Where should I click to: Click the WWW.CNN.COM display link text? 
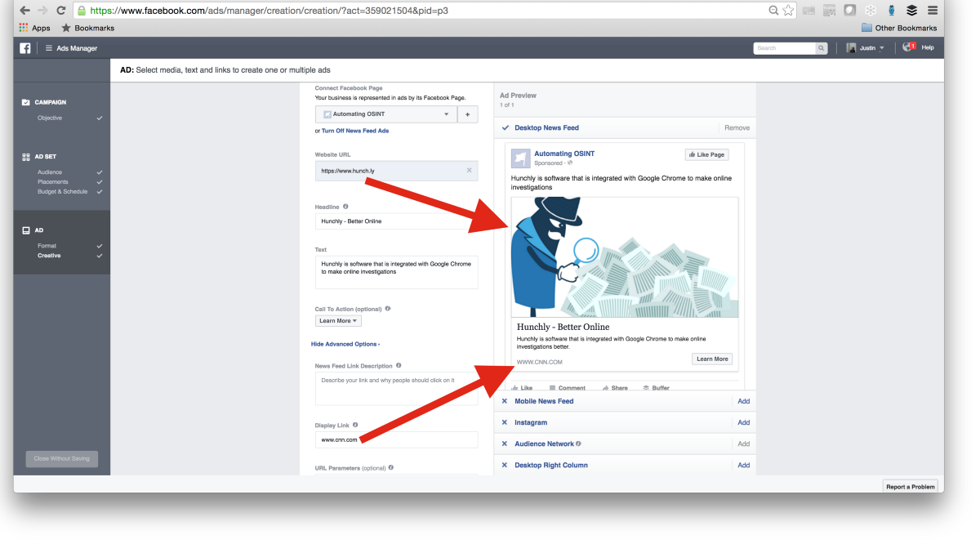539,362
